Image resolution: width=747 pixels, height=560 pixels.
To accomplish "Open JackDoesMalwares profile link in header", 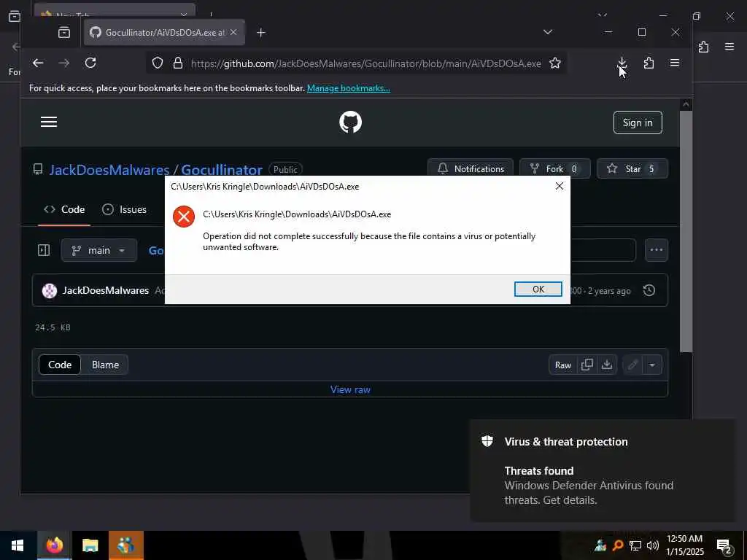I will [x=109, y=170].
